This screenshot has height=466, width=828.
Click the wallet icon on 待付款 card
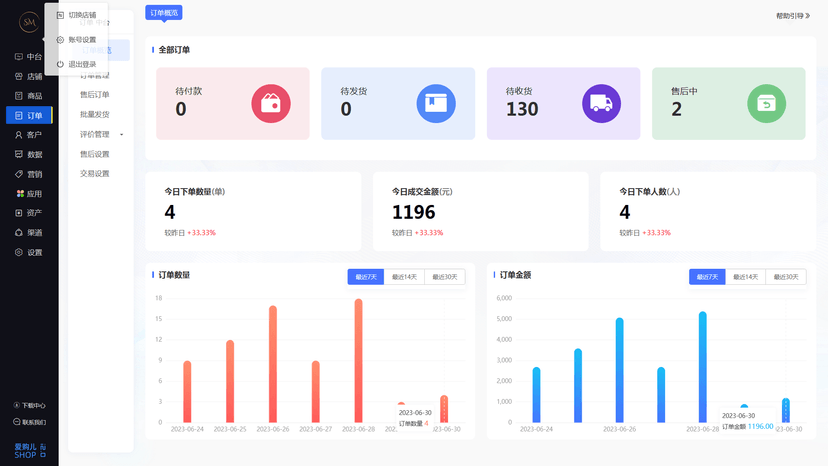tap(270, 103)
